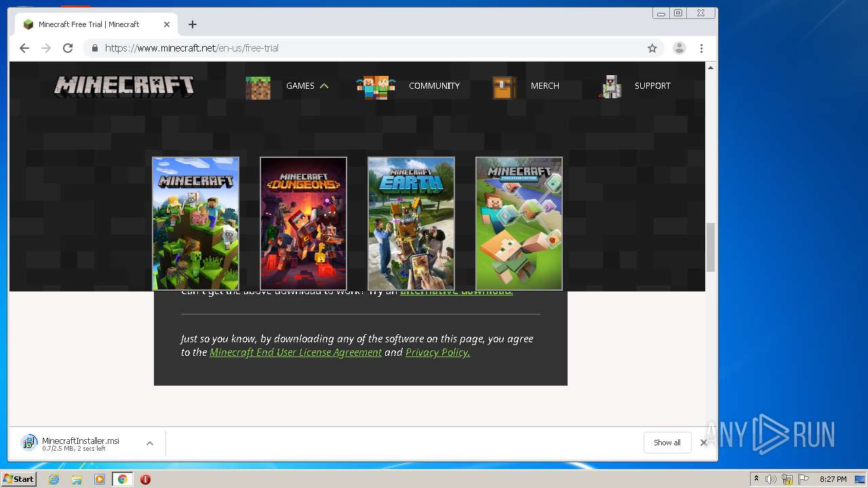Bookmark this page with the star icon
Image resolution: width=868 pixels, height=488 pixels.
tap(652, 48)
